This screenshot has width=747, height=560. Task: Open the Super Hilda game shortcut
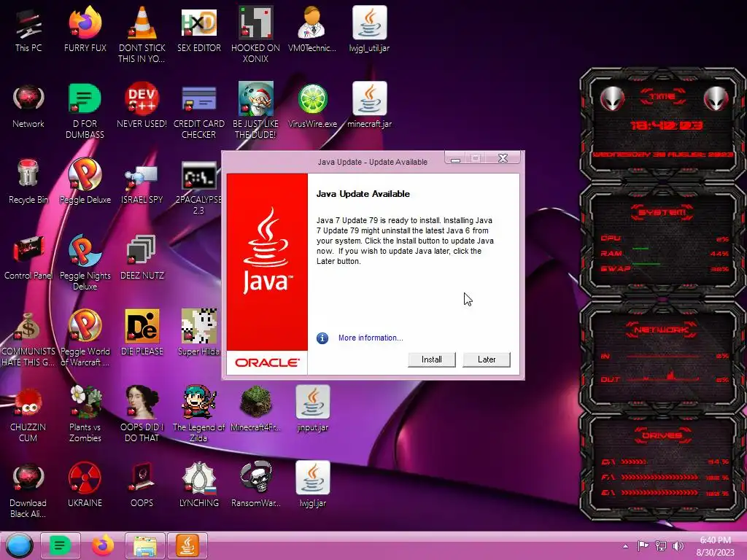pyautogui.click(x=199, y=333)
